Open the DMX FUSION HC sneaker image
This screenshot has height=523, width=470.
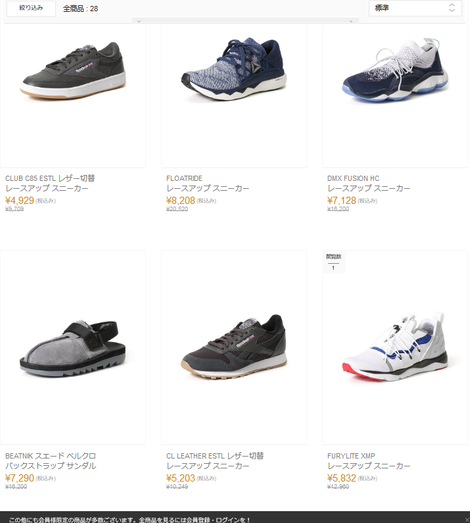395,69
